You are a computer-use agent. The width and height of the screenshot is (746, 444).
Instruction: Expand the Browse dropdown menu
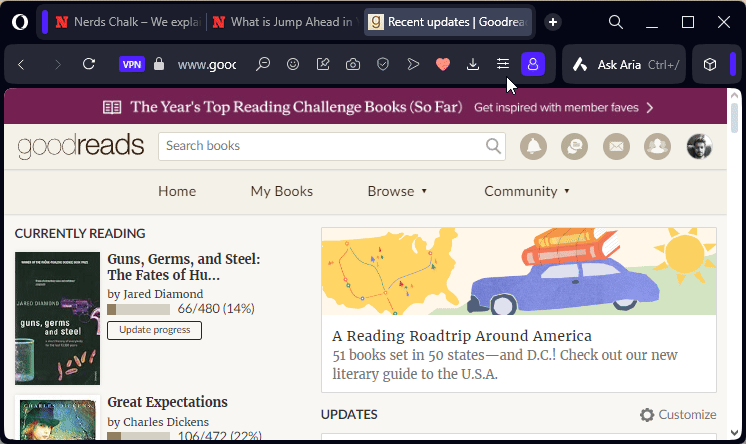(x=397, y=191)
